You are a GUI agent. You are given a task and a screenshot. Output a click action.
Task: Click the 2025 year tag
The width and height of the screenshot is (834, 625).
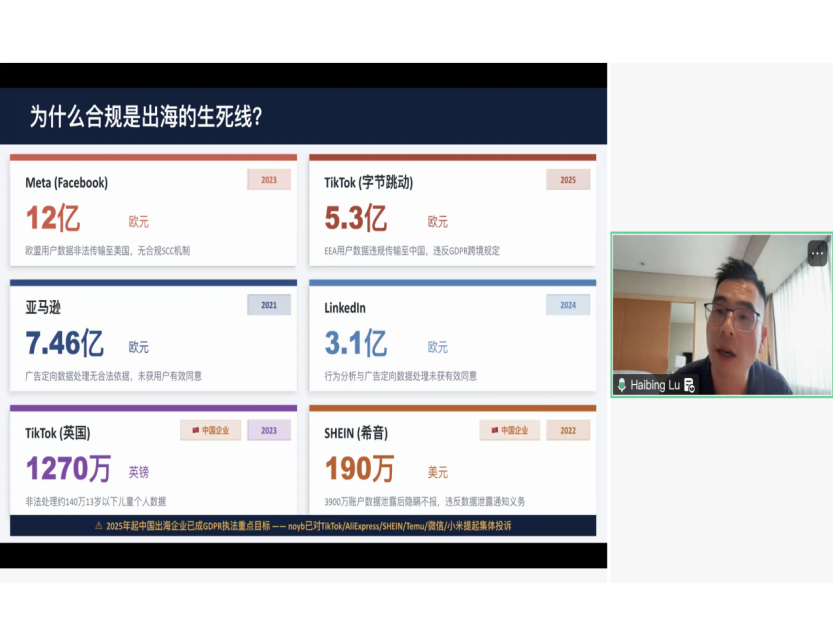click(568, 180)
